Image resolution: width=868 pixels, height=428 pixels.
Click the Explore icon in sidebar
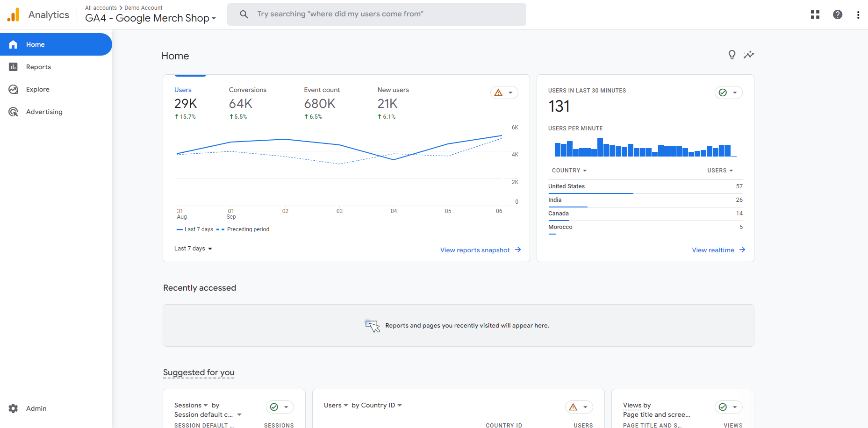tap(14, 89)
